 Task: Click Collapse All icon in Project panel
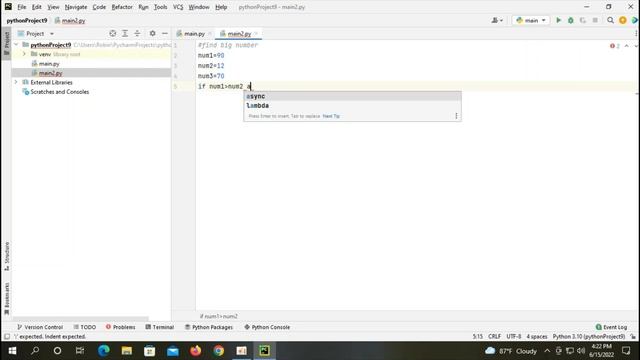(137, 33)
